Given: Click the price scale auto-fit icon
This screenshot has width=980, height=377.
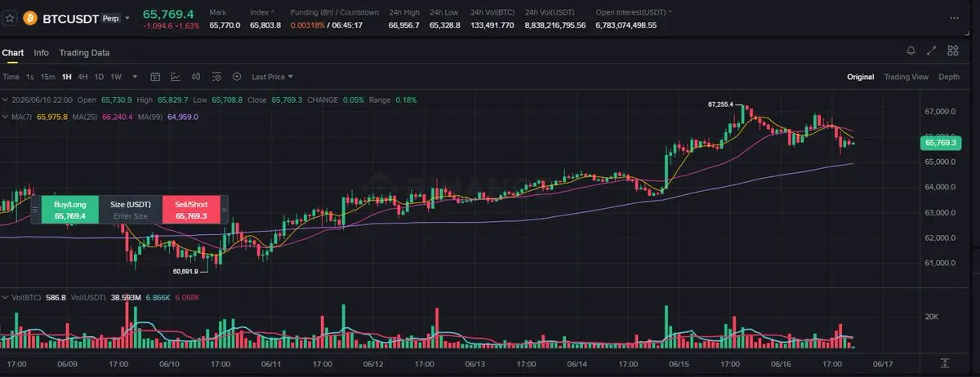Looking at the screenshot, I should coord(945,362).
